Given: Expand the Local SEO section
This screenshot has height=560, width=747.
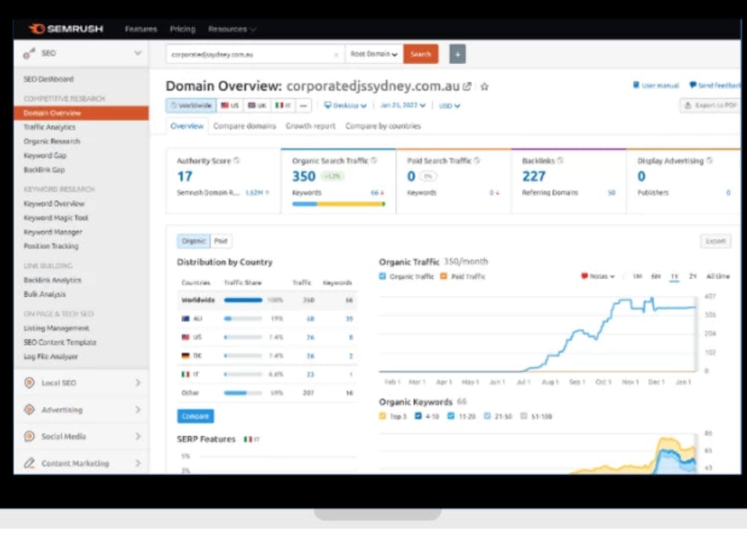Looking at the screenshot, I should 137,383.
